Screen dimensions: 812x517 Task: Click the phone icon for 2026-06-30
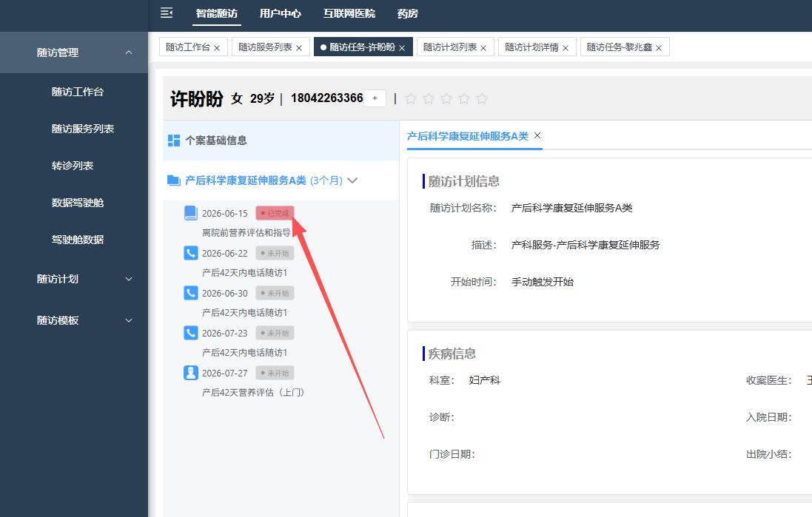190,292
